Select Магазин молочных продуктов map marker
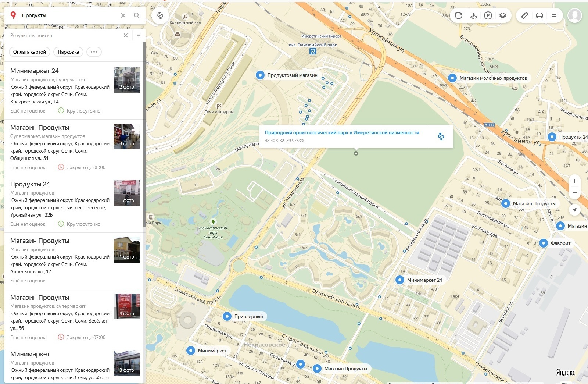This screenshot has width=588, height=384. coord(452,78)
